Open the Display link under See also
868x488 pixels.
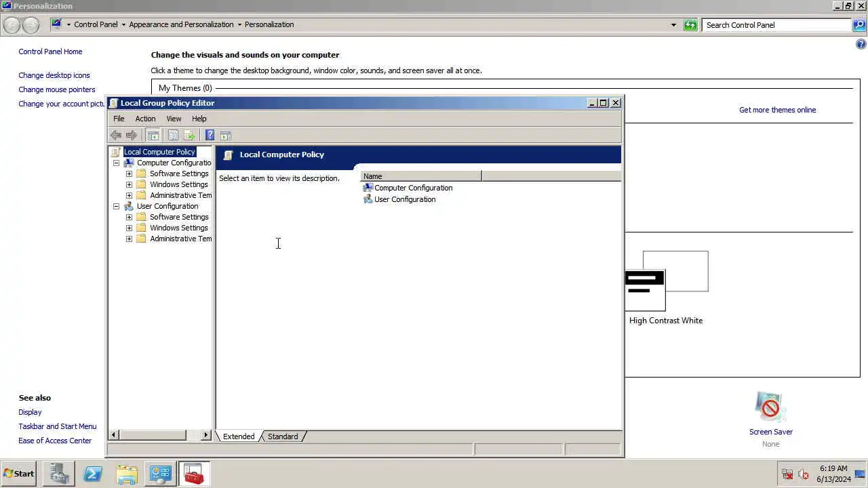30,412
